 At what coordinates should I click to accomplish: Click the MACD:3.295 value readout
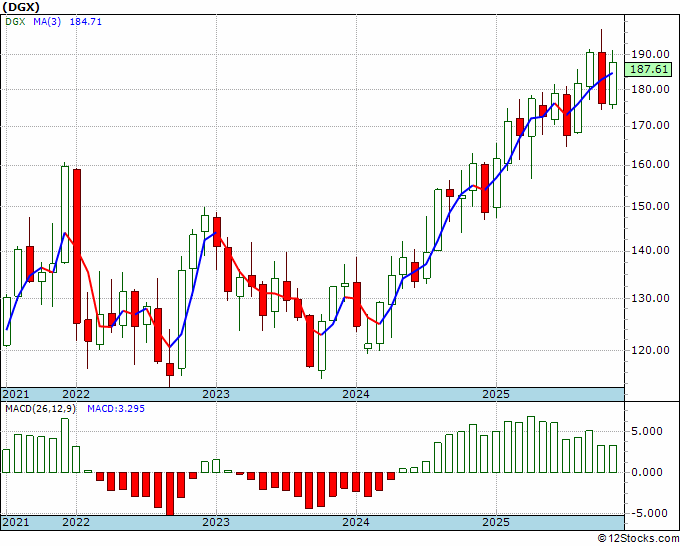(x=116, y=409)
